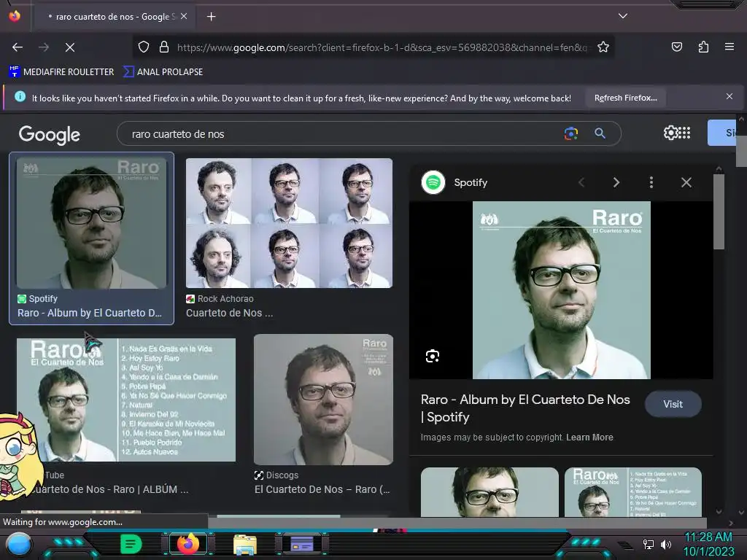Open the Raro tracklist image result
747x560 pixels.
click(126, 400)
